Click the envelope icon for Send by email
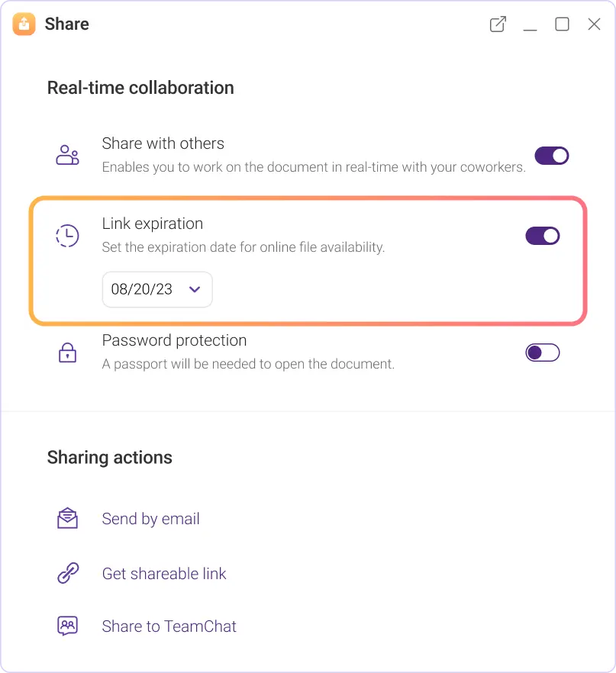616x673 pixels. (x=68, y=519)
